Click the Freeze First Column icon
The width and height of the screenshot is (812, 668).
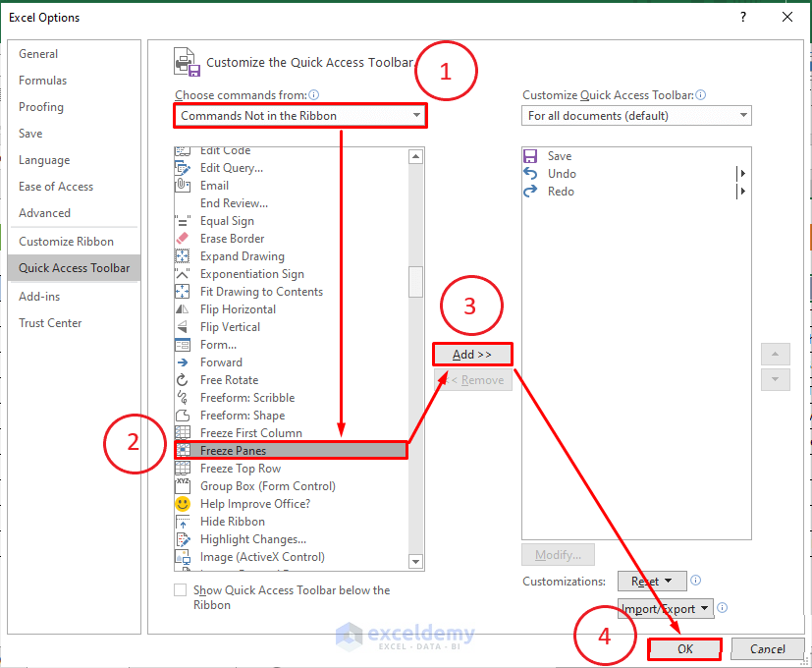(183, 432)
